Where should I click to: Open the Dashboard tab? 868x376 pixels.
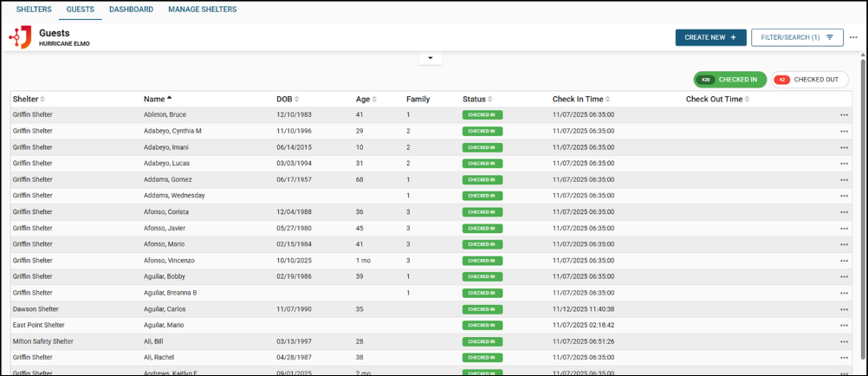pos(131,10)
